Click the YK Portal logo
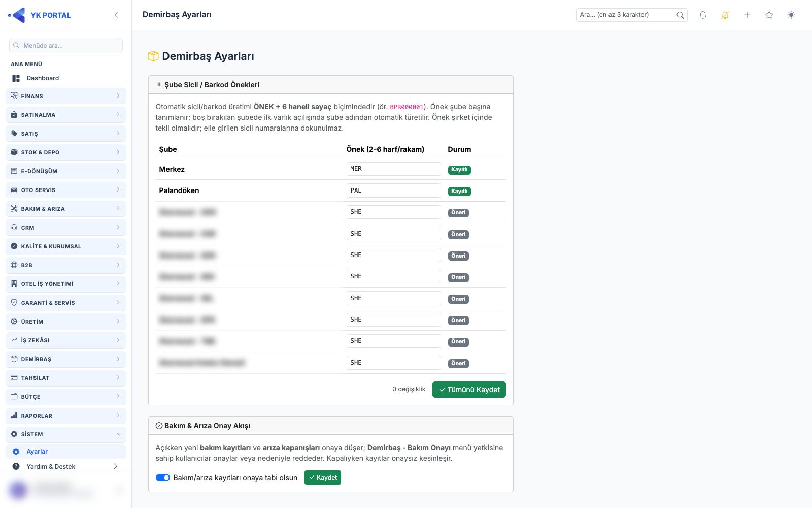The image size is (812, 508). (40, 15)
